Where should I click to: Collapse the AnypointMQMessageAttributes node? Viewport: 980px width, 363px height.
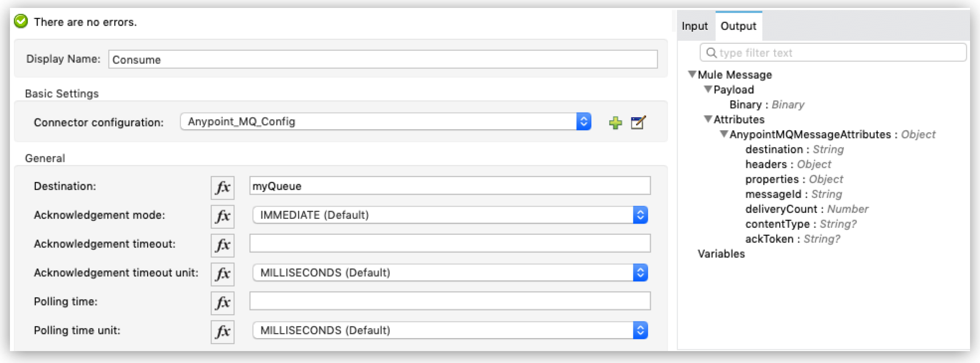723,134
